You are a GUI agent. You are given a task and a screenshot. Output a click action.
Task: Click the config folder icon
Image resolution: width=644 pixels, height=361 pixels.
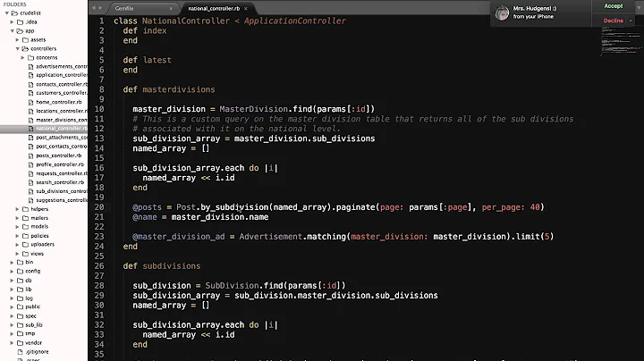20,271
